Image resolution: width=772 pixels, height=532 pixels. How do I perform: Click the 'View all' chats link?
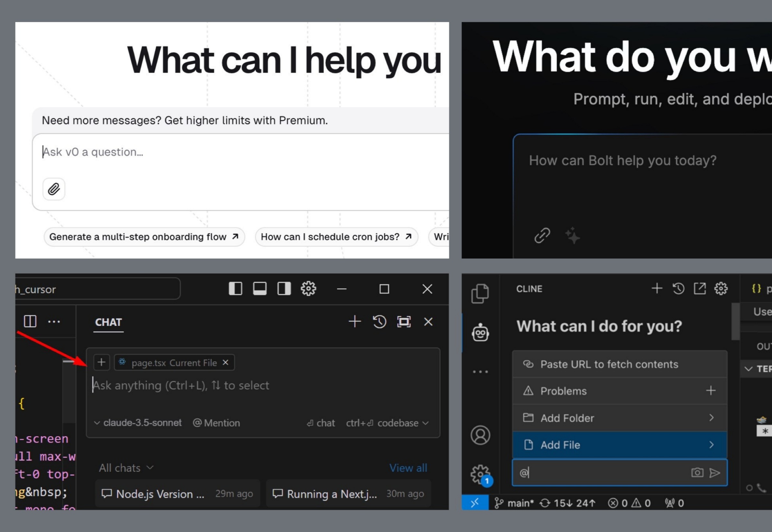408,468
